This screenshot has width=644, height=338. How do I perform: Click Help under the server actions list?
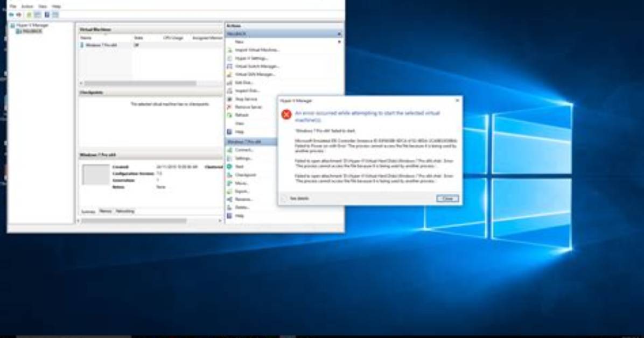pyautogui.click(x=239, y=132)
